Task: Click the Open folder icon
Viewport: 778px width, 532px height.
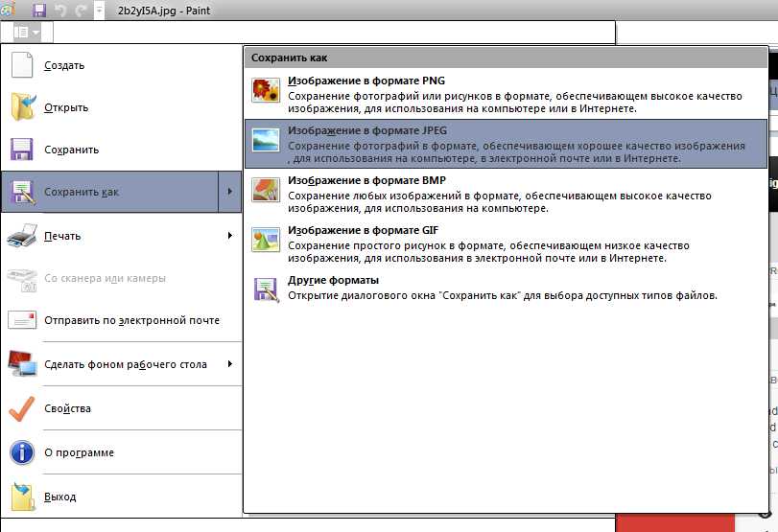Action: (22, 107)
